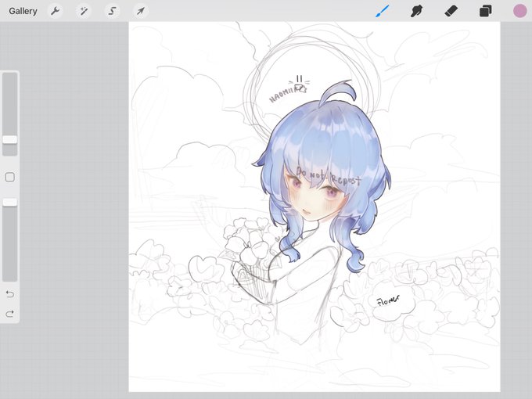Click the brush size slider handle

tap(10, 140)
